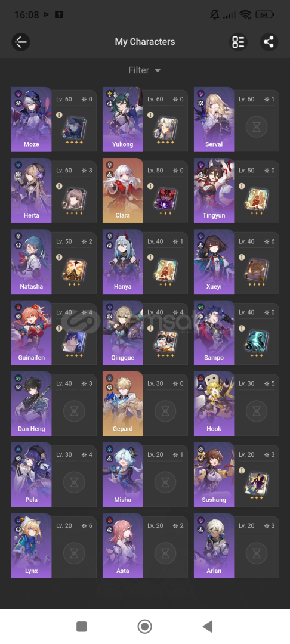Open Lynx's empty light cone slot
Viewport: 290px width, 644px height.
click(75, 553)
